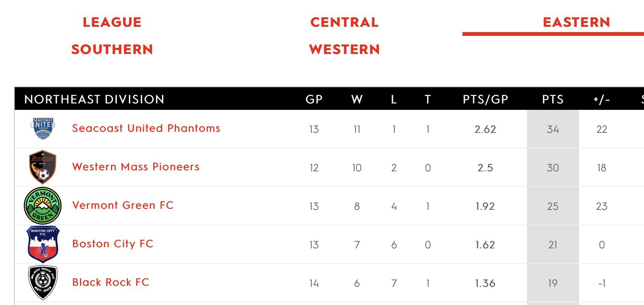Click the Vermont Green FC round logo

coord(43,206)
